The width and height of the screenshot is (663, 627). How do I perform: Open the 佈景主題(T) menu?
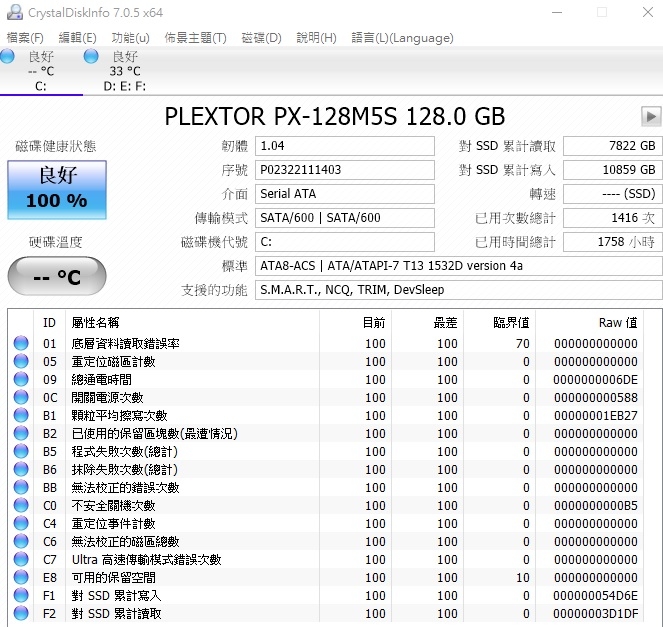pyautogui.click(x=195, y=38)
